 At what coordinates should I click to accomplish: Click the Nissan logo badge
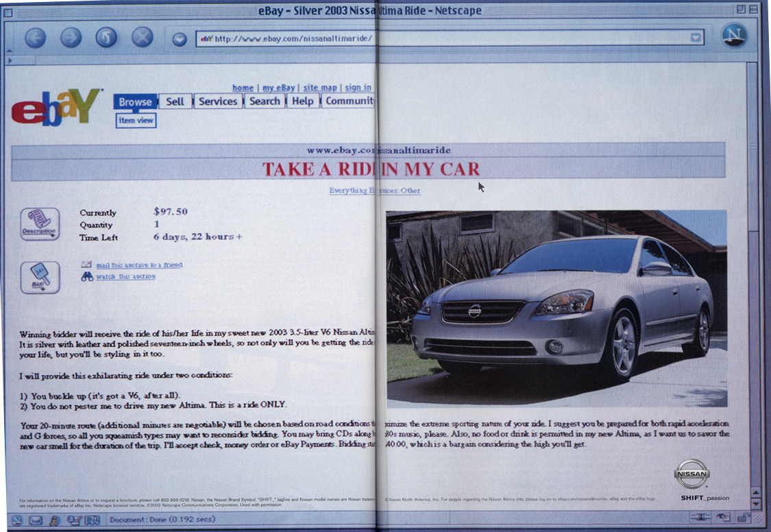[x=692, y=474]
